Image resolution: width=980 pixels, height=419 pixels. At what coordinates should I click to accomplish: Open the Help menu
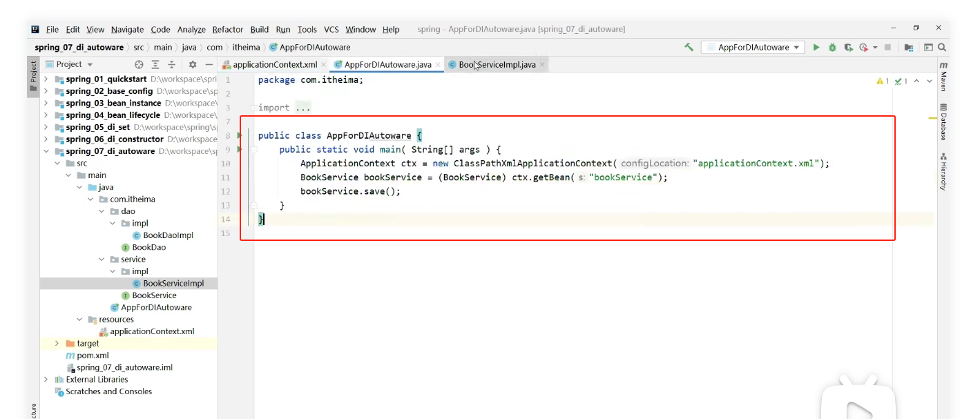(391, 30)
